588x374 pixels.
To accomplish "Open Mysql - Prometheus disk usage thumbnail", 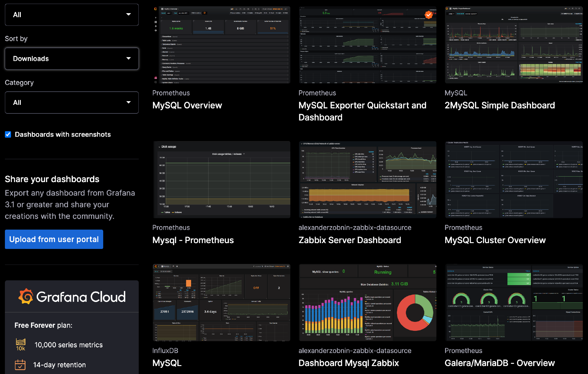I will point(221,180).
